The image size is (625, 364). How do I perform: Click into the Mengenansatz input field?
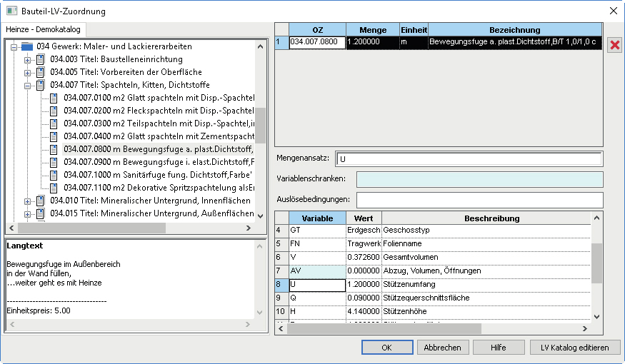pyautogui.click(x=469, y=159)
